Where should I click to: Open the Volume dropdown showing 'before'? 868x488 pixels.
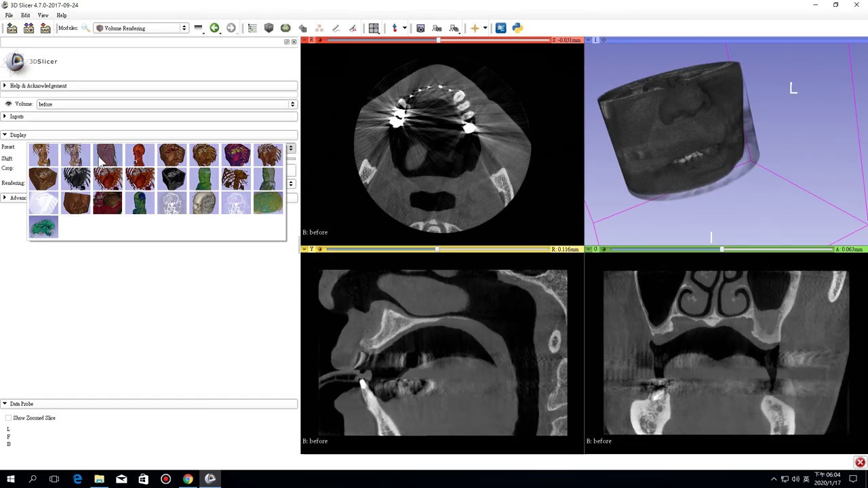click(x=167, y=104)
